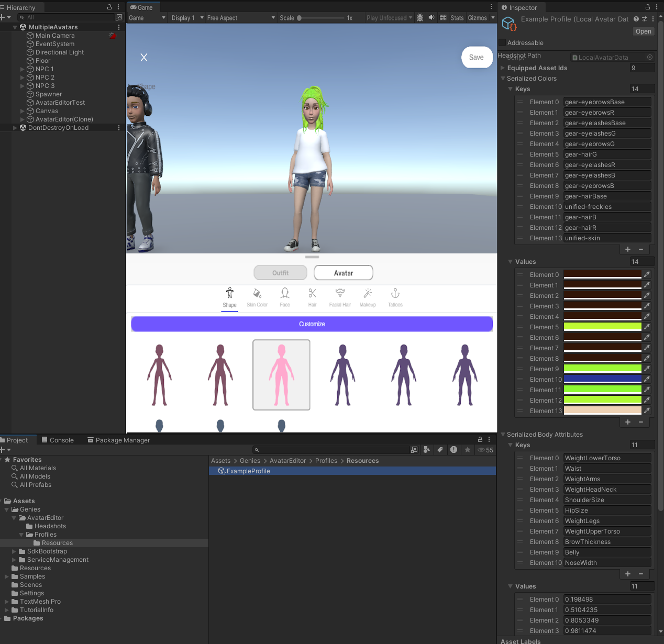The width and height of the screenshot is (664, 644).
Task: Click search by type icon in Project panel
Action: (427, 450)
